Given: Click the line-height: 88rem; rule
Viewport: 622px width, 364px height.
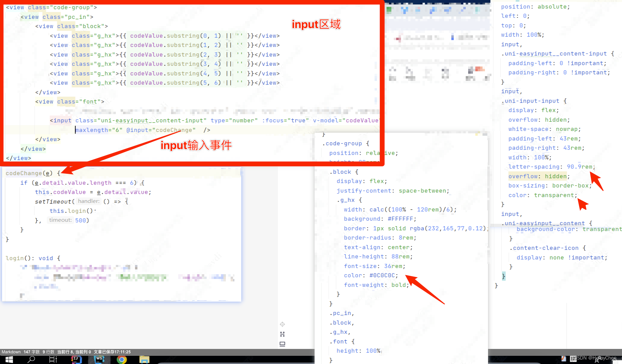Looking at the screenshot, I should click(378, 257).
